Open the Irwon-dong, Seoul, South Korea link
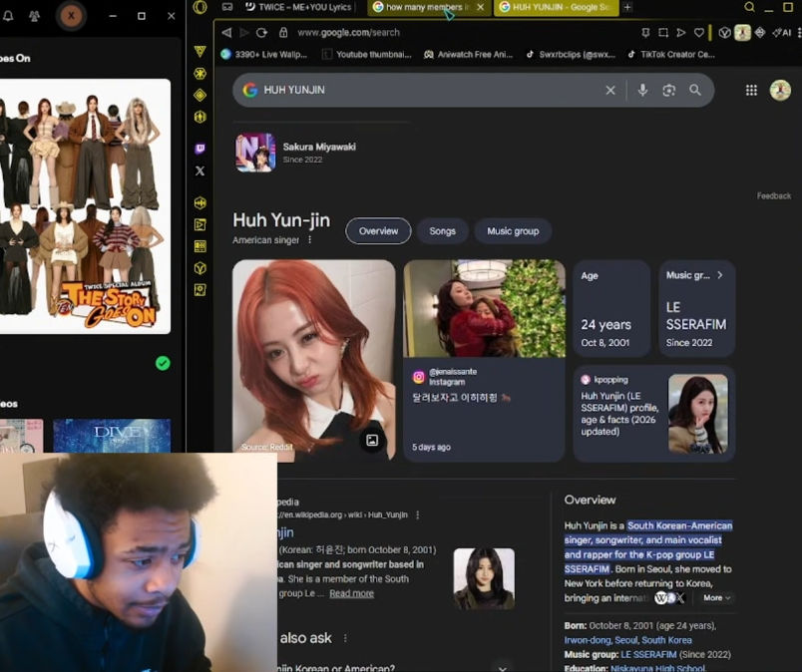The image size is (802, 672). coord(627,640)
